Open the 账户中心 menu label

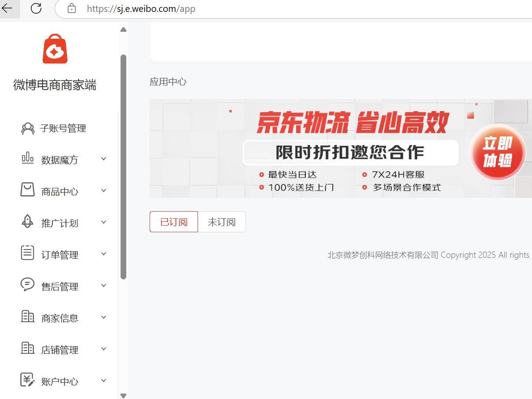[60, 381]
